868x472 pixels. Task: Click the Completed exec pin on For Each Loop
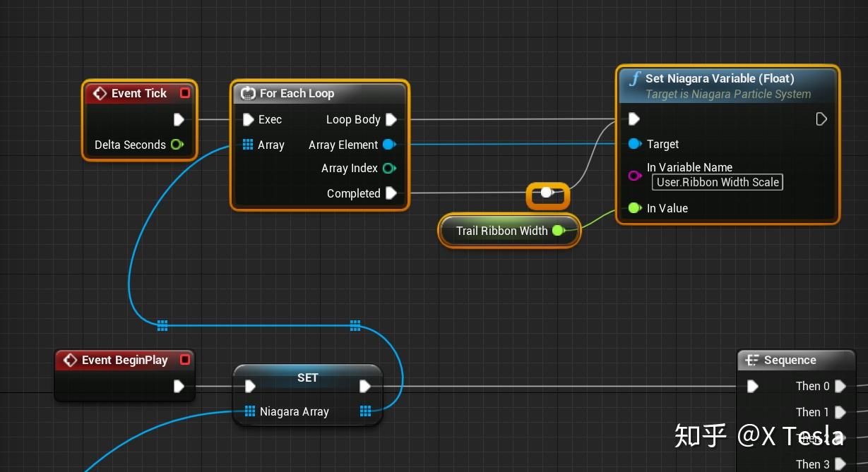tap(391, 193)
